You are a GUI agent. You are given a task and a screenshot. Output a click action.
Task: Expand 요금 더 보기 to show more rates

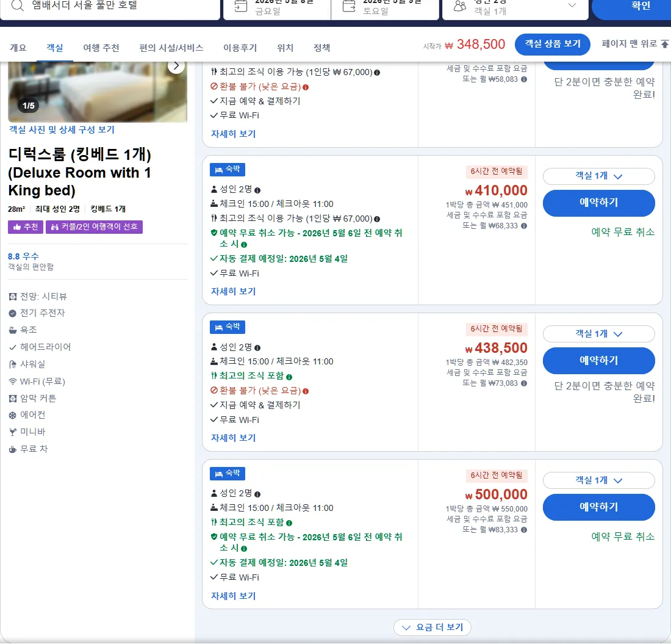pyautogui.click(x=432, y=628)
